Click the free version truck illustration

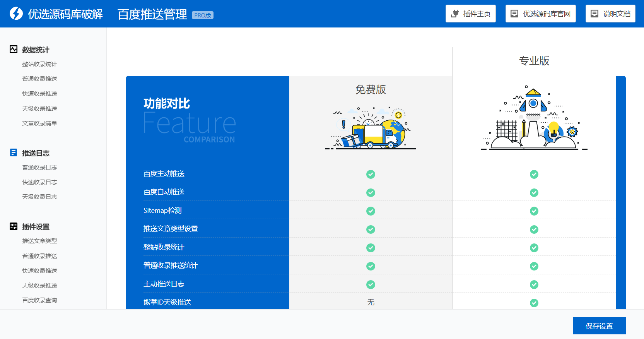[371, 128]
